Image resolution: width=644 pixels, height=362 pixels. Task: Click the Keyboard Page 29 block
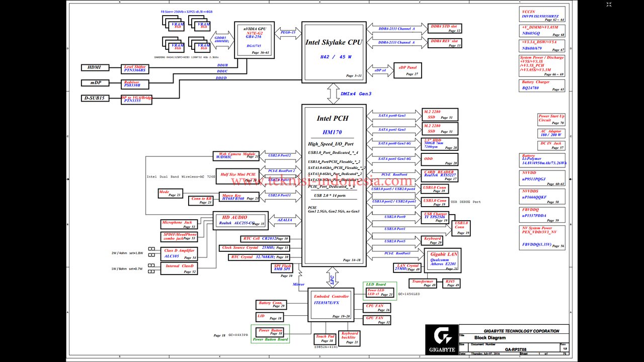pos(433,241)
